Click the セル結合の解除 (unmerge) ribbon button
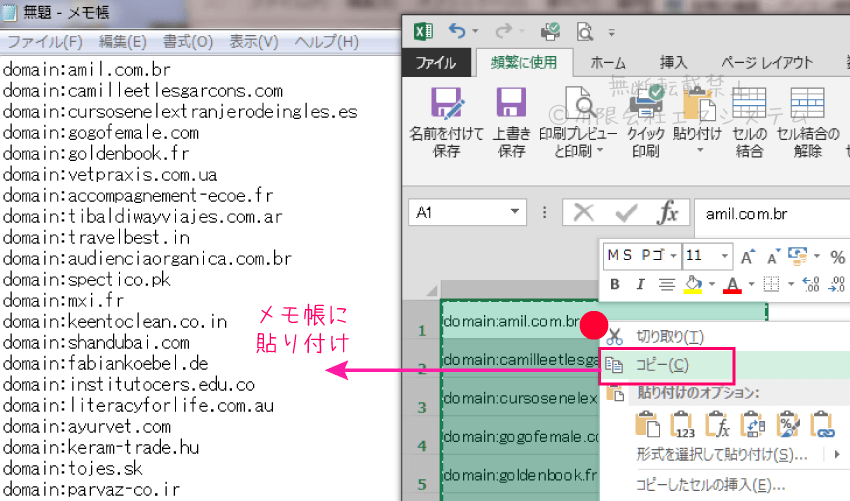This screenshot has height=501, width=850. (808, 123)
